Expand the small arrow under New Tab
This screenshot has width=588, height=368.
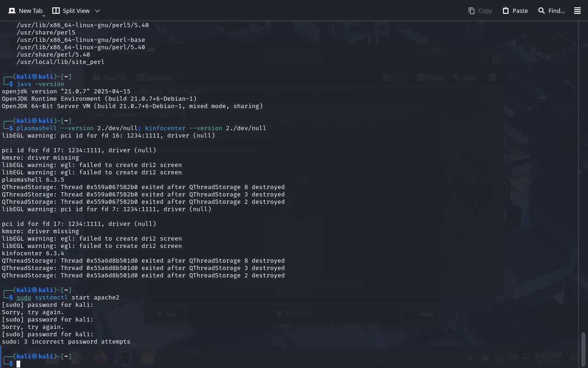[x=44, y=16]
